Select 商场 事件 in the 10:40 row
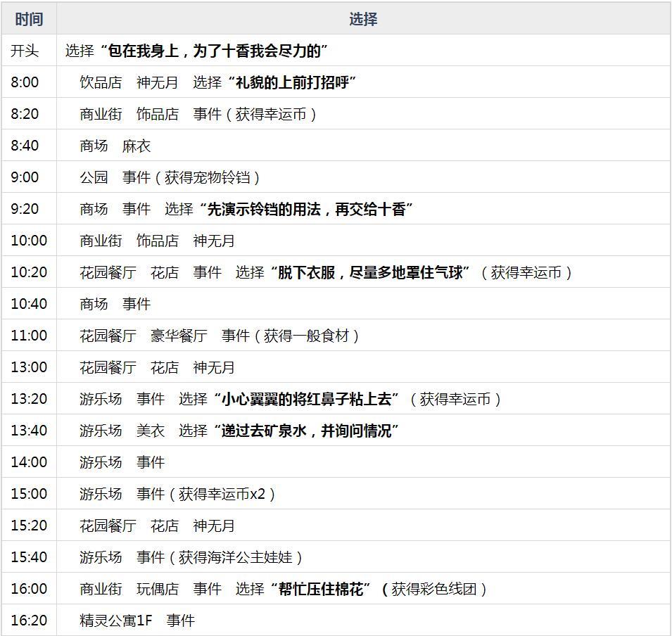Screen dimensions: 672x636 (115, 304)
